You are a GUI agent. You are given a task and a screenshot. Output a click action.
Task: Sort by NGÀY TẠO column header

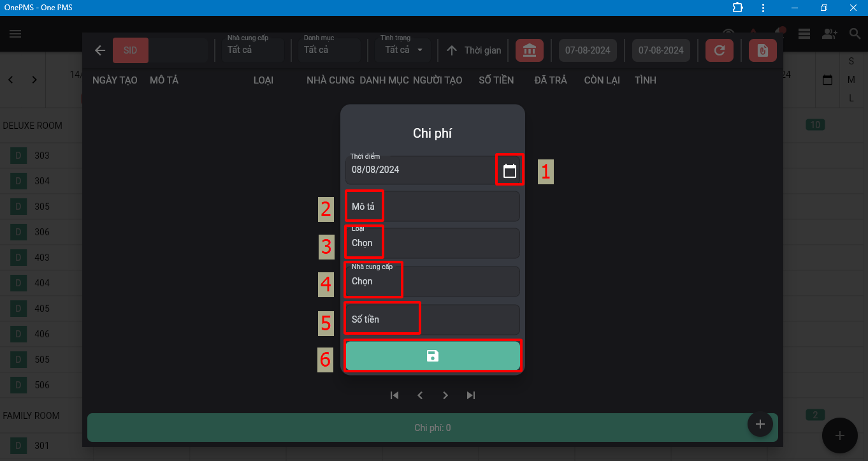pos(115,80)
